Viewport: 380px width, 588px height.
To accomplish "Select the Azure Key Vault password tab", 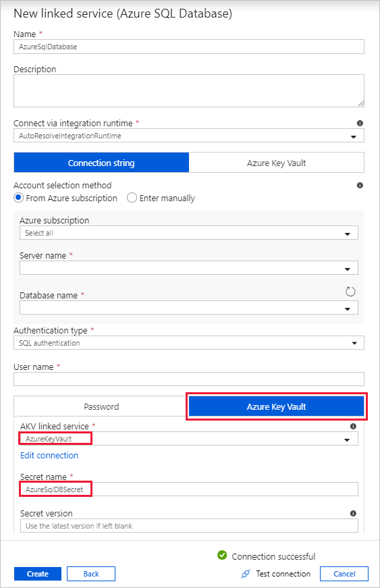I will tap(277, 406).
